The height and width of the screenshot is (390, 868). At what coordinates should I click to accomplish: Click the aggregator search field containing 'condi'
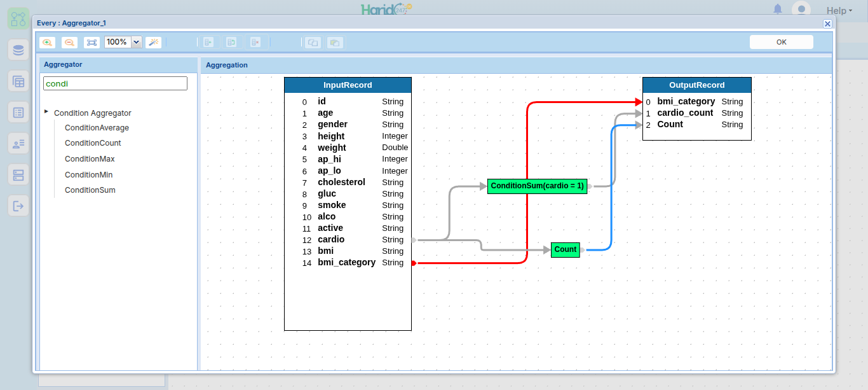pos(115,83)
